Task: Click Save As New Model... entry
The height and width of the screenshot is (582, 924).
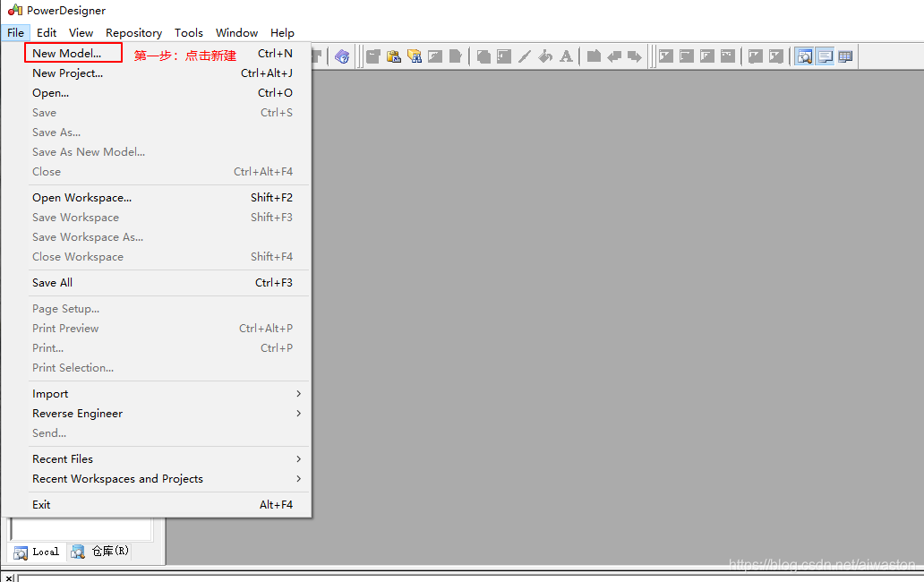Action: click(x=157, y=152)
